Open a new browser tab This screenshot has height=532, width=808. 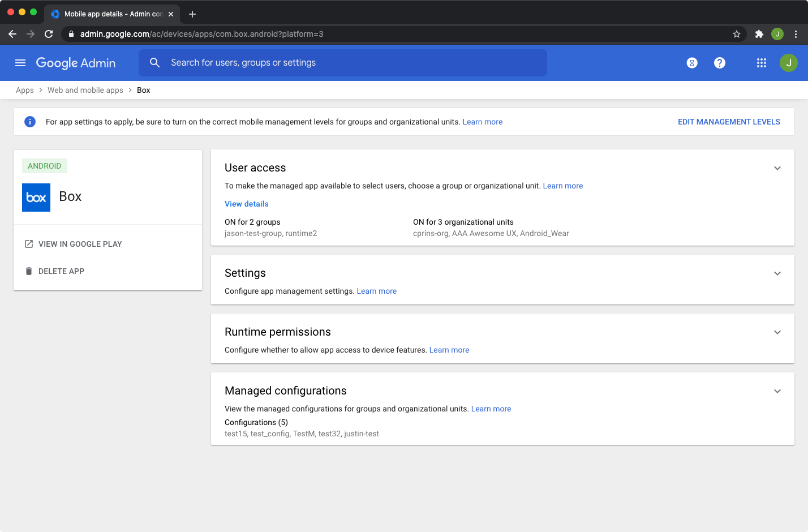coord(192,14)
